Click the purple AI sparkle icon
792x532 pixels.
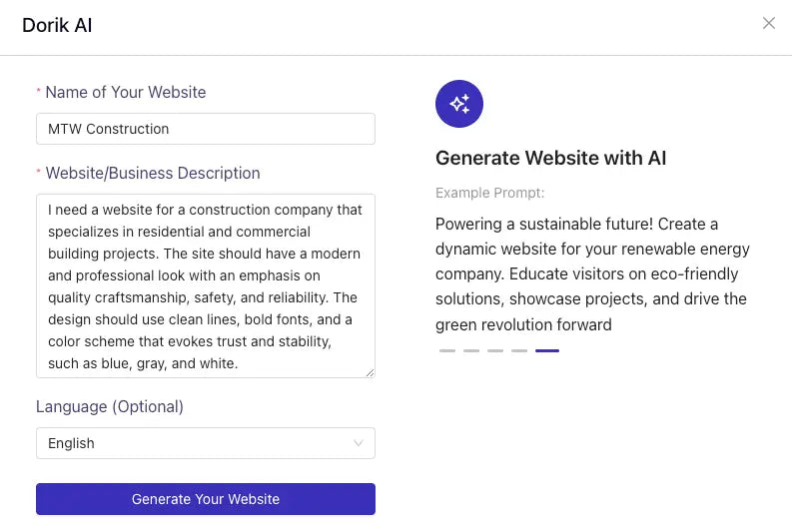[x=459, y=103]
